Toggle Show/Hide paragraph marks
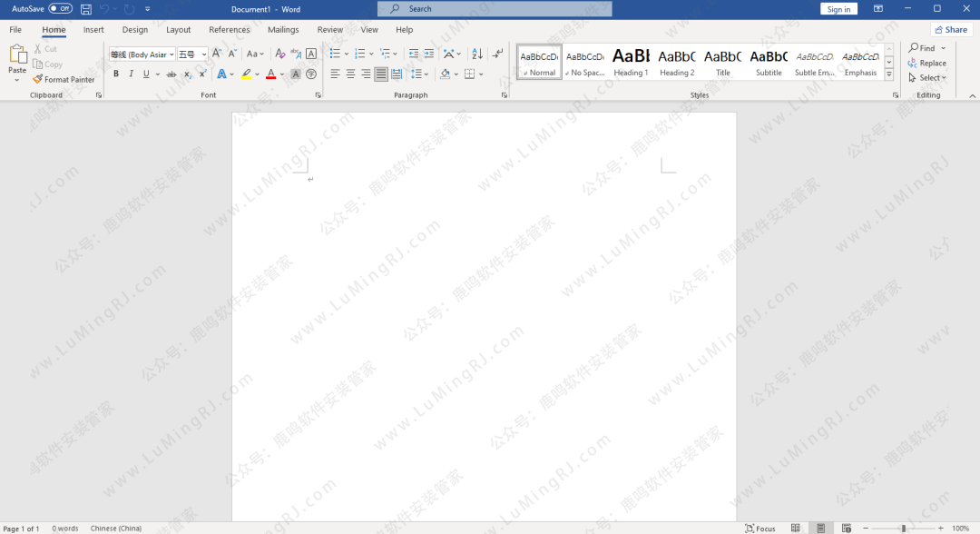 [x=497, y=54]
